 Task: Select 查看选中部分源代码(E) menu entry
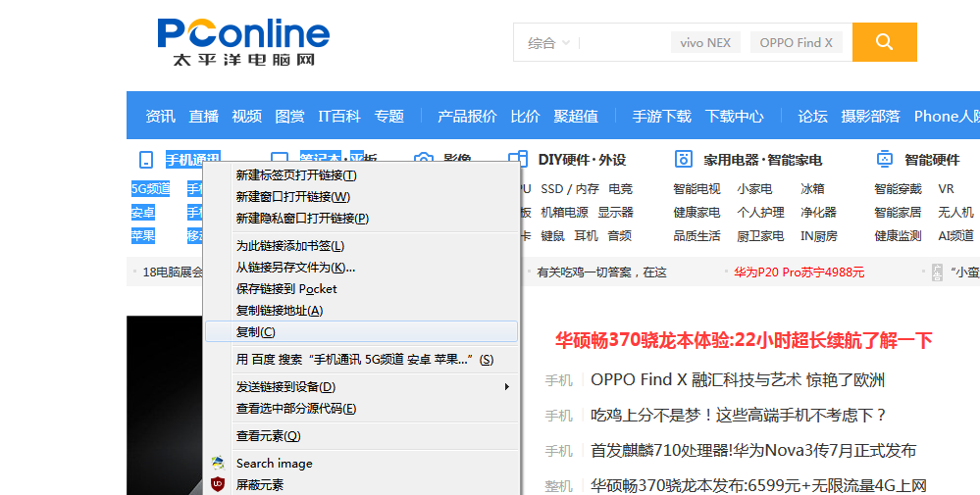[362, 408]
